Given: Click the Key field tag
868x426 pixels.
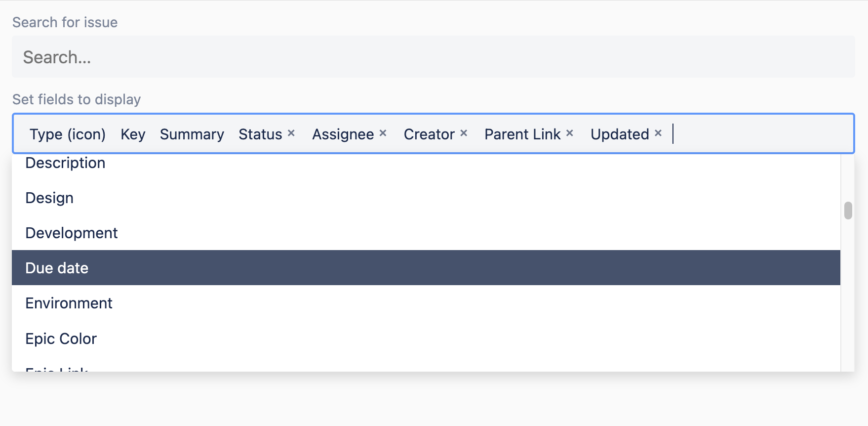Looking at the screenshot, I should [x=133, y=134].
